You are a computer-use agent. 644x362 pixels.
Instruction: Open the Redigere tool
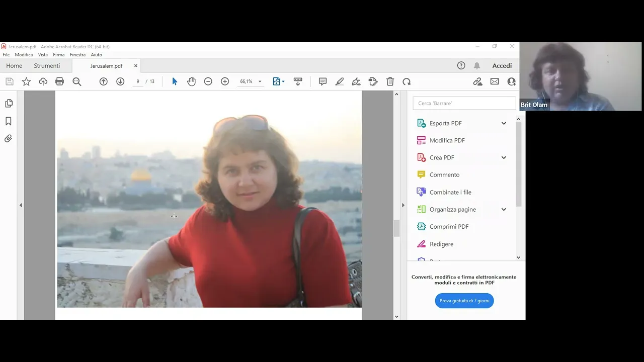(441, 244)
